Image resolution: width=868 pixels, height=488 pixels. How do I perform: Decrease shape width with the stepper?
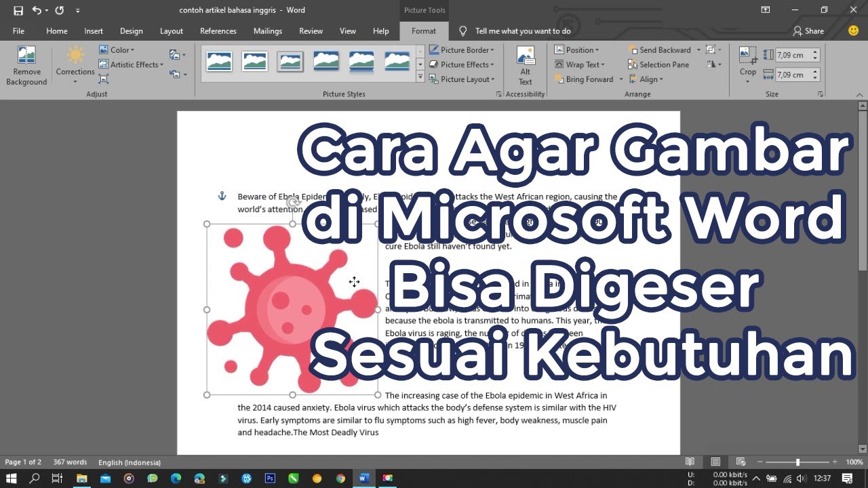[x=815, y=78]
